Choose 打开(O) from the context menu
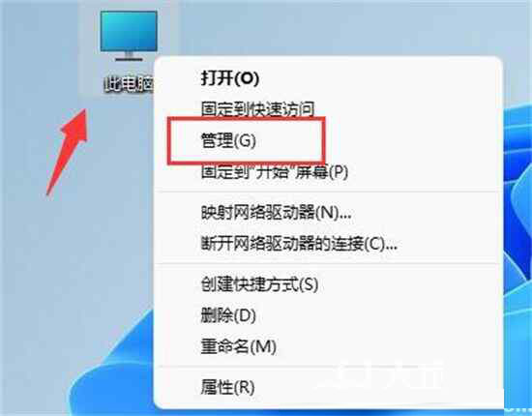532x416 pixels. pos(230,78)
